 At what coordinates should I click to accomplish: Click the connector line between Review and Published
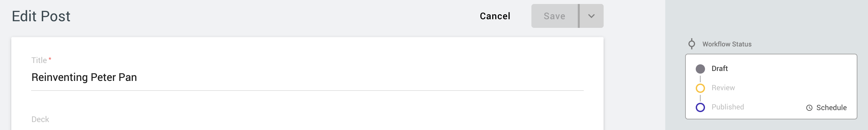(700, 98)
